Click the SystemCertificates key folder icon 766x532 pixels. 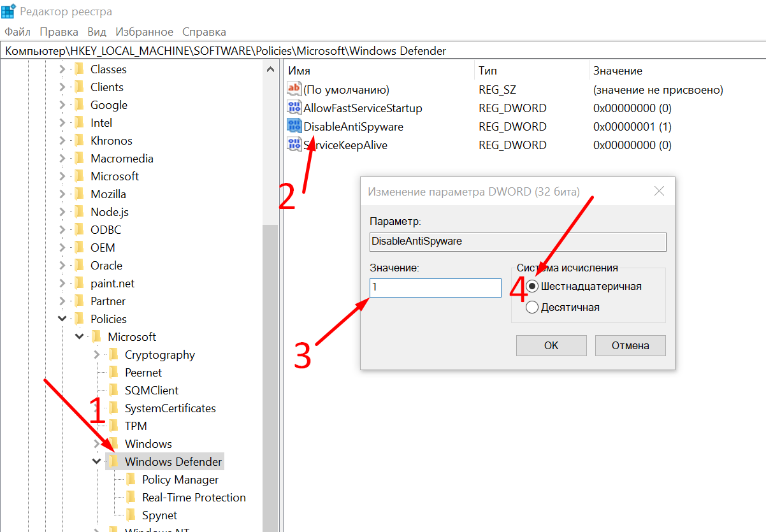click(113, 408)
